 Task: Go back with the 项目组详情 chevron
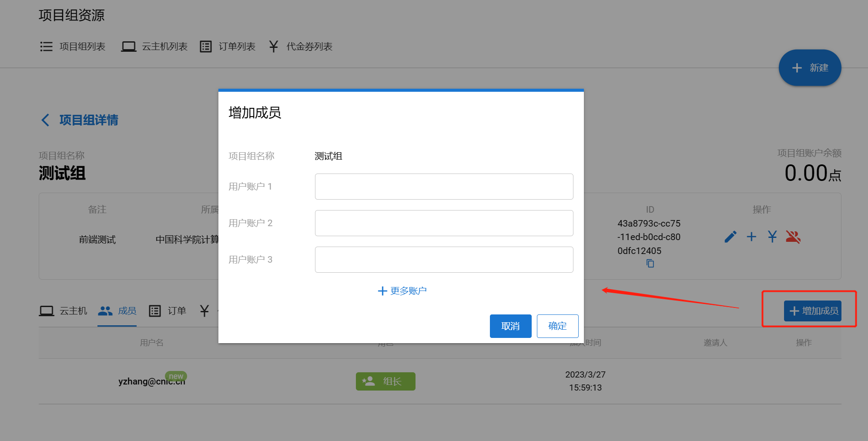coord(45,120)
